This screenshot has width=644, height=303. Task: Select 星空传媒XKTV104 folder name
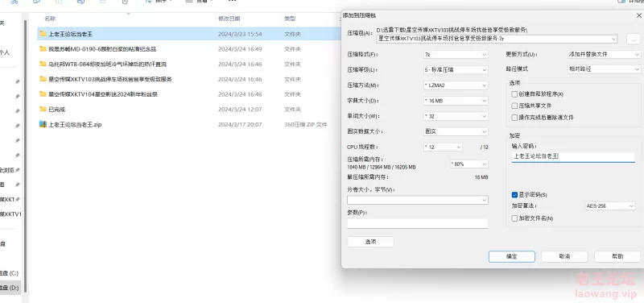point(103,94)
